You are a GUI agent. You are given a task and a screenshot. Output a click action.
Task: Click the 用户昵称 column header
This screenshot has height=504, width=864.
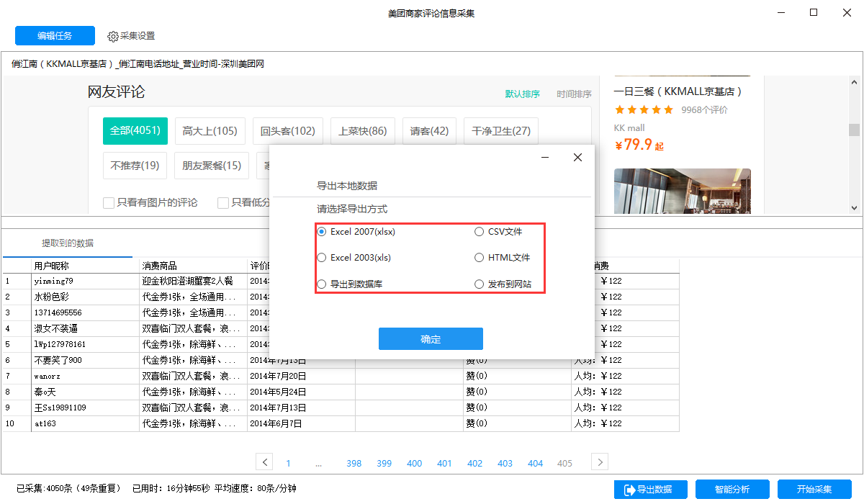click(86, 266)
